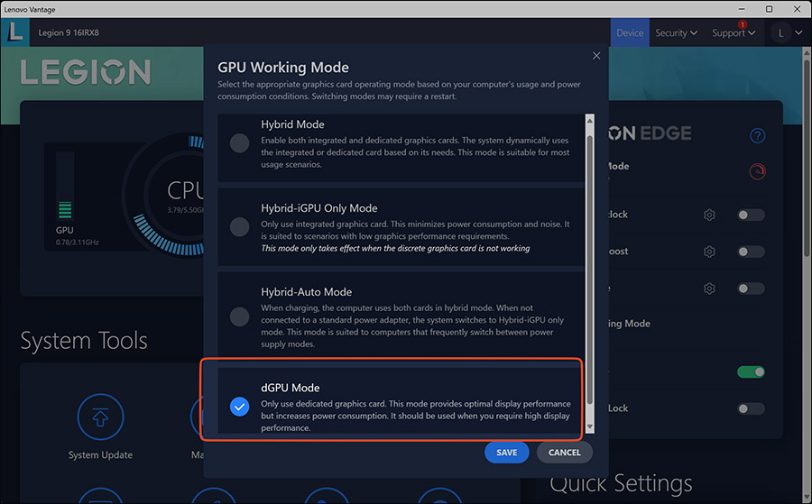Open the Support menu

[x=734, y=32]
